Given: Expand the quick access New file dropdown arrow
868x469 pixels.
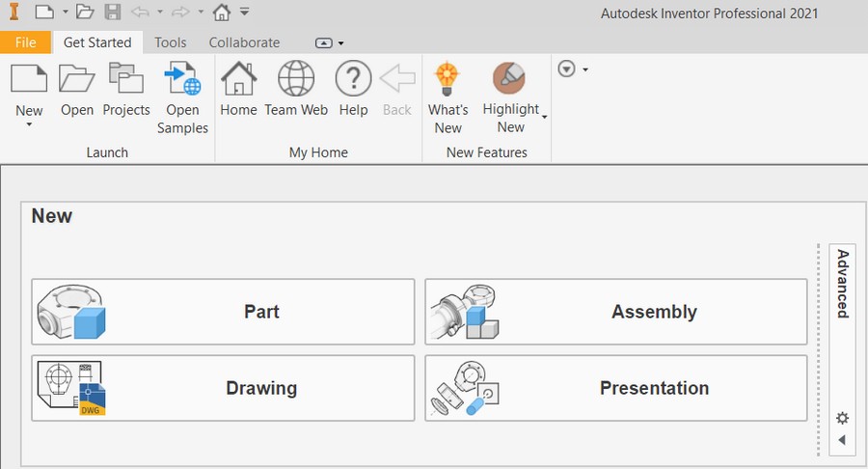Looking at the screenshot, I should pyautogui.click(x=66, y=12).
